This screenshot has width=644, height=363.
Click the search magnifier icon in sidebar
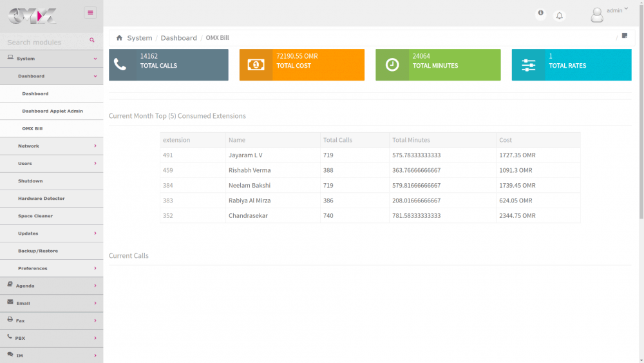pyautogui.click(x=92, y=41)
